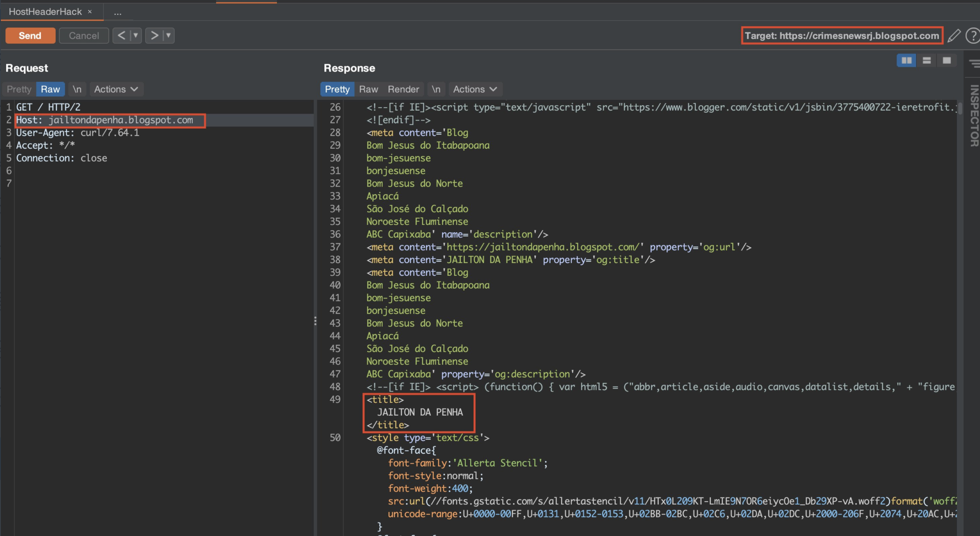Open the help question mark icon
Viewport: 980px width, 536px height.
tap(972, 36)
